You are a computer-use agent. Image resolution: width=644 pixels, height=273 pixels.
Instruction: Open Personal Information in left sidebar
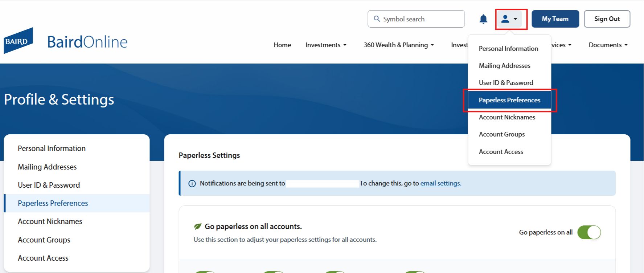(x=77, y=148)
